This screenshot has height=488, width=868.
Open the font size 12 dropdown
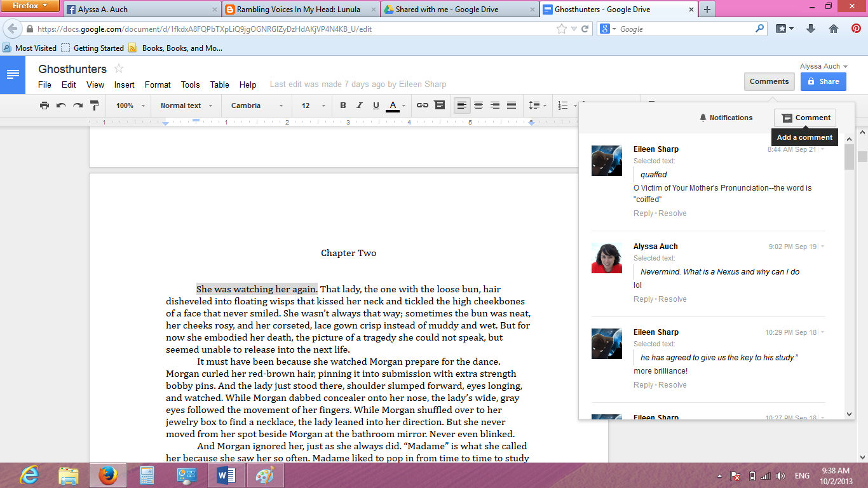click(313, 105)
